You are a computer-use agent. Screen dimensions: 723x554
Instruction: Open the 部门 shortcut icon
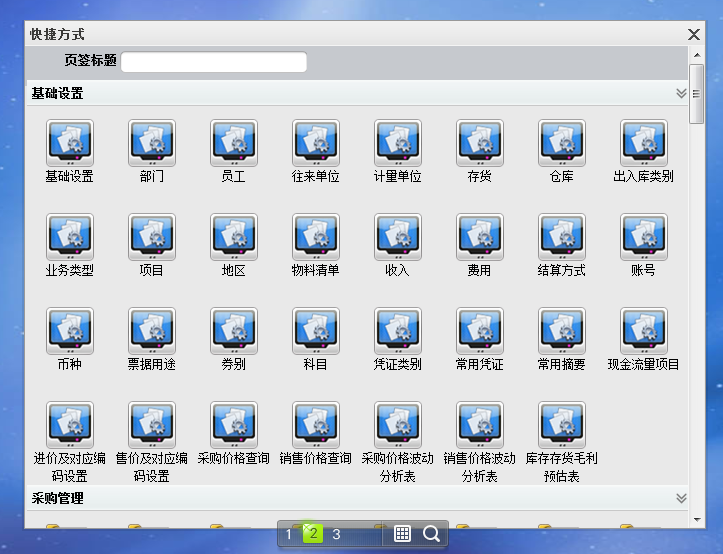click(152, 143)
